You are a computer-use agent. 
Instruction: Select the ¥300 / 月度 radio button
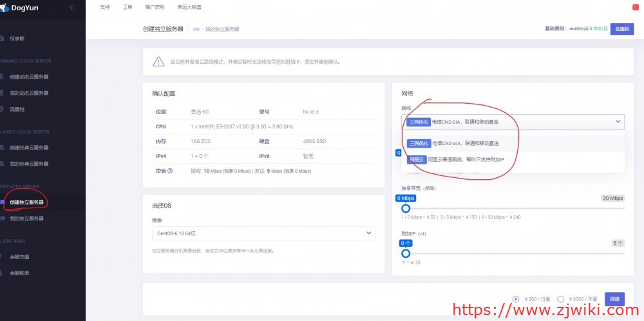pyautogui.click(x=516, y=299)
